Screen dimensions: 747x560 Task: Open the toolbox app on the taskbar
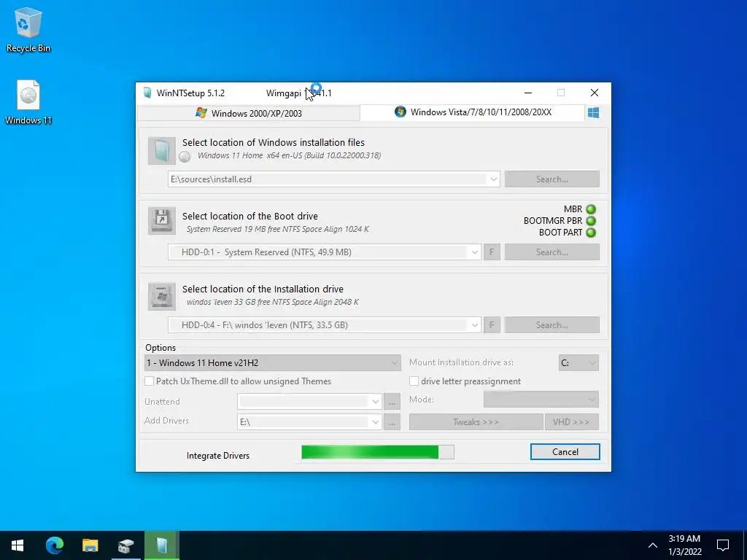click(125, 545)
